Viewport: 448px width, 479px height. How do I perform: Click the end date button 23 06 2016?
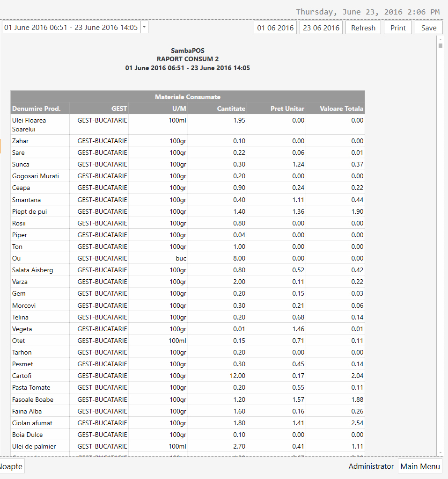[321, 27]
